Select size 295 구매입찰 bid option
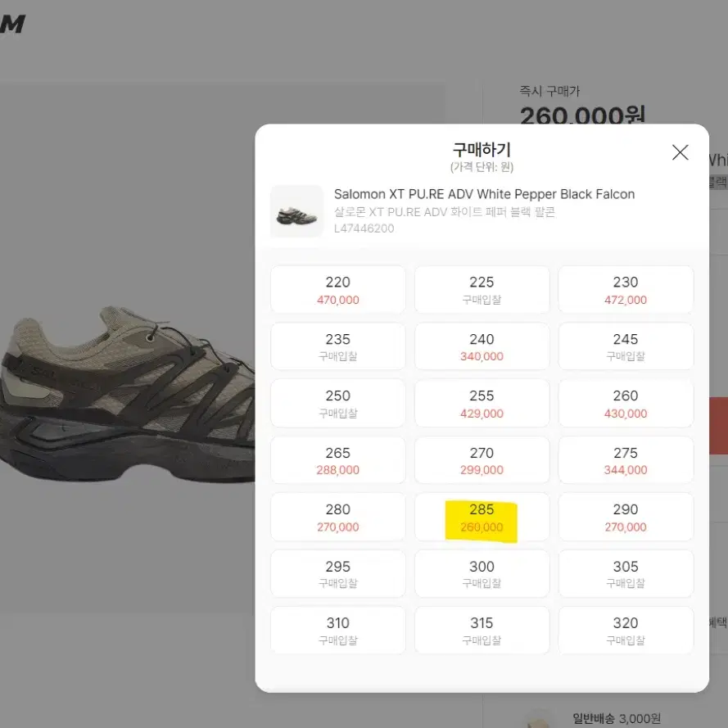 point(337,574)
